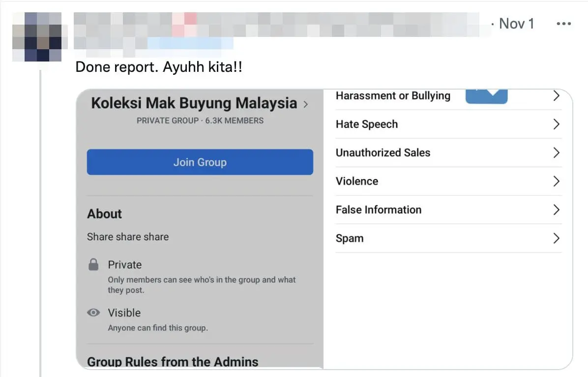Click chevron beside the group name
This screenshot has width=588, height=377.
[306, 104]
